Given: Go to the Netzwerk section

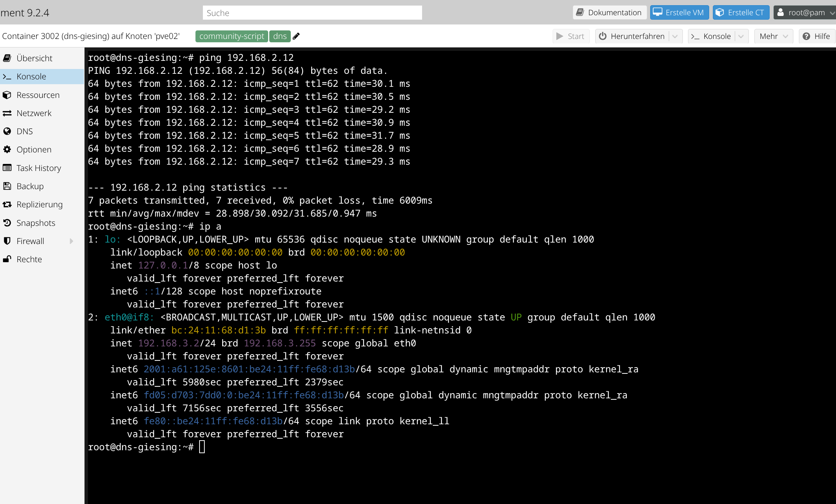Looking at the screenshot, I should [42, 113].
